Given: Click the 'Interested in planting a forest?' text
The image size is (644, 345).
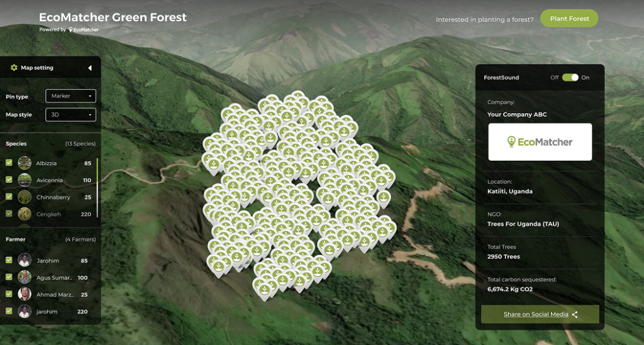Looking at the screenshot, I should (x=485, y=19).
